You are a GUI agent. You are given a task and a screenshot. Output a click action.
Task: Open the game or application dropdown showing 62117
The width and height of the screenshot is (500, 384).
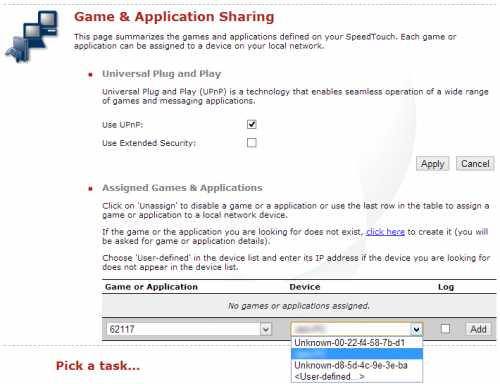(x=189, y=329)
